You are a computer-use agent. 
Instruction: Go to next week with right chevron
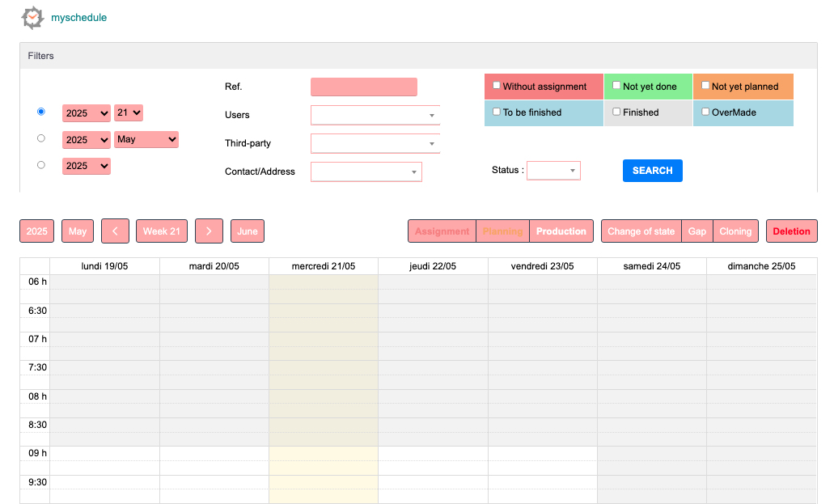[x=209, y=231]
